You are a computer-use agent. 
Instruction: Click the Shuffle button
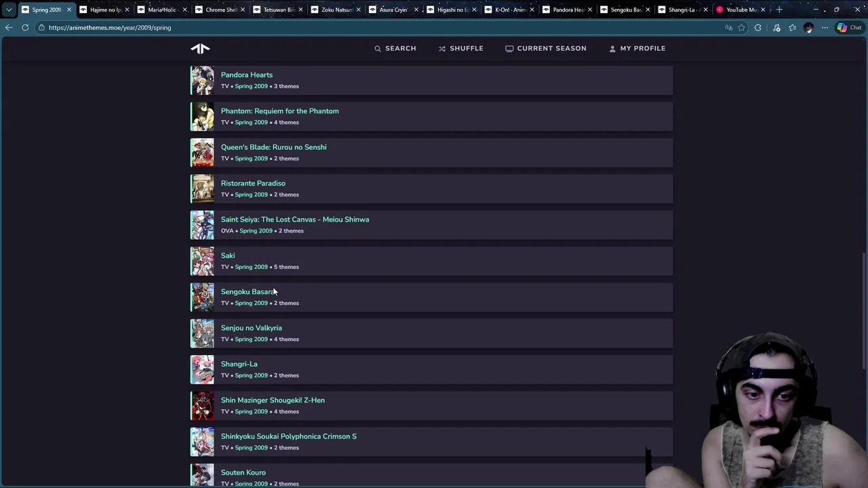(461, 48)
